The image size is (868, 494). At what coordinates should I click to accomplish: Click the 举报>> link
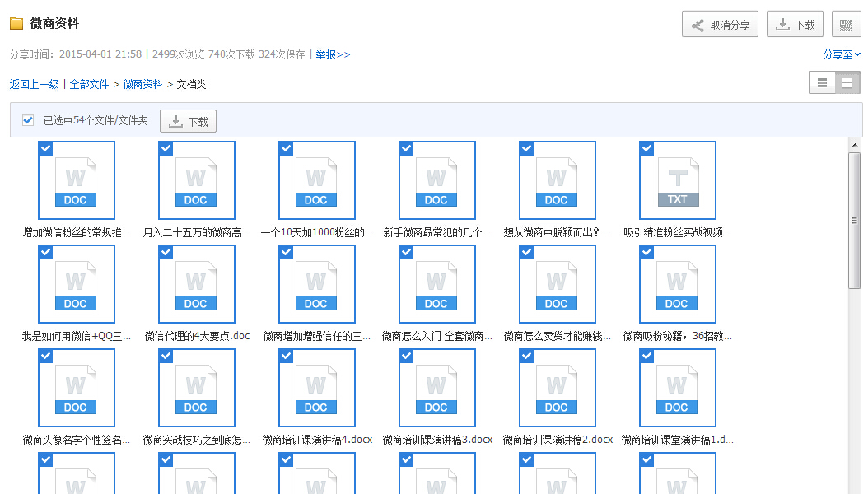pyautogui.click(x=333, y=54)
